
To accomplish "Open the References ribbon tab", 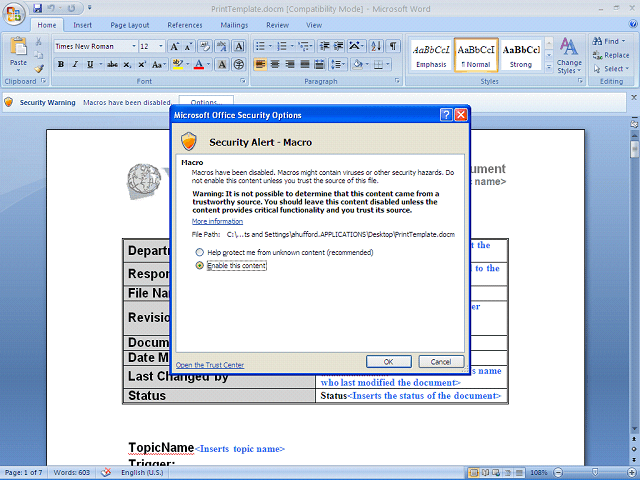I will click(185, 25).
